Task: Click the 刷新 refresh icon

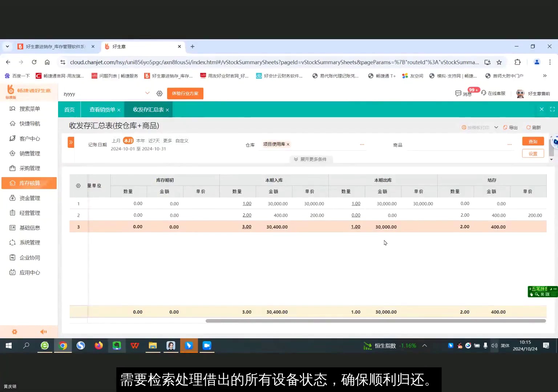Action: tap(533, 127)
